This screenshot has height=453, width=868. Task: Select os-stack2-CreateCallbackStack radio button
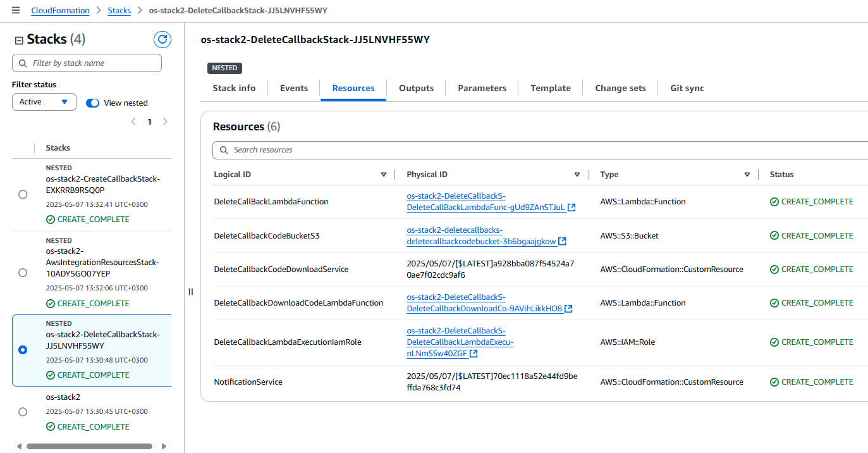[x=23, y=195]
